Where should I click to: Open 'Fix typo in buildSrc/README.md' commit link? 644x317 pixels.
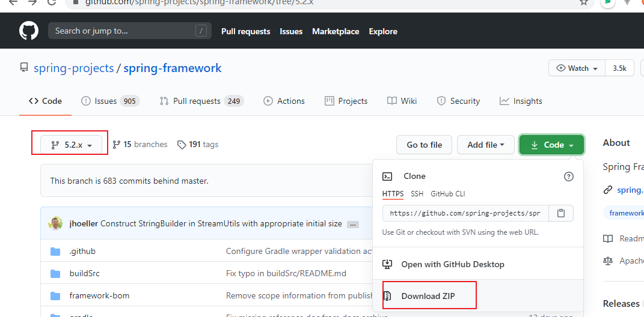tap(286, 273)
